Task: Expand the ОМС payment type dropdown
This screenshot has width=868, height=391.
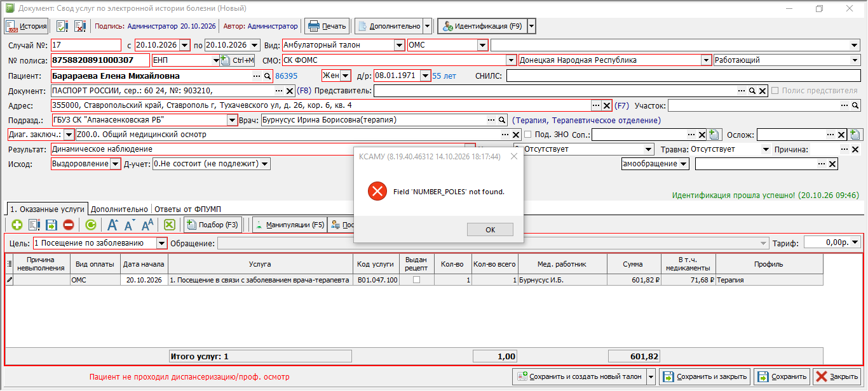Action: click(483, 45)
